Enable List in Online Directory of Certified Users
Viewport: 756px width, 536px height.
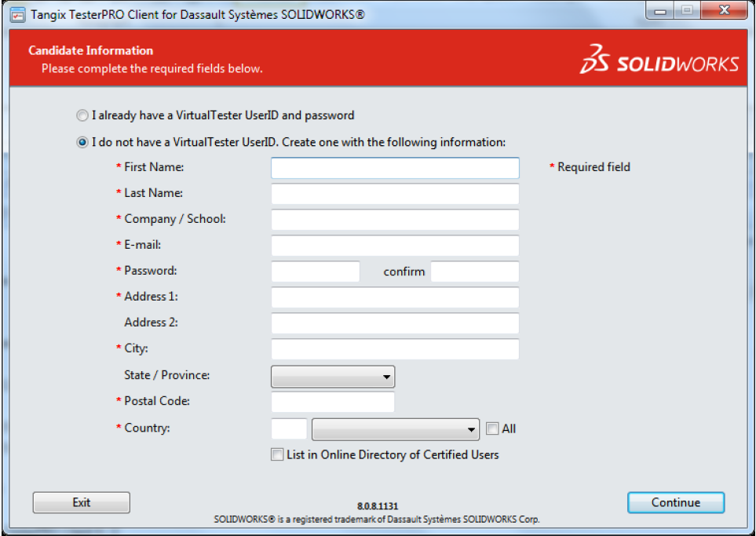click(277, 454)
